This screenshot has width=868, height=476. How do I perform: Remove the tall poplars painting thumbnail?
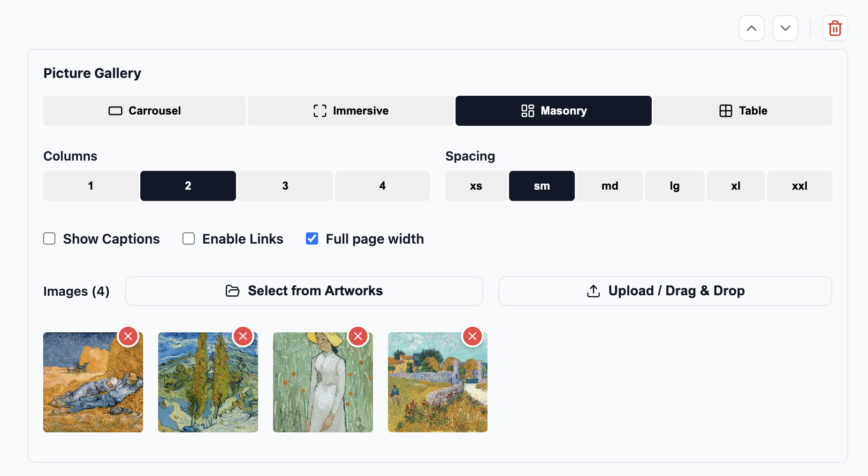click(x=243, y=336)
